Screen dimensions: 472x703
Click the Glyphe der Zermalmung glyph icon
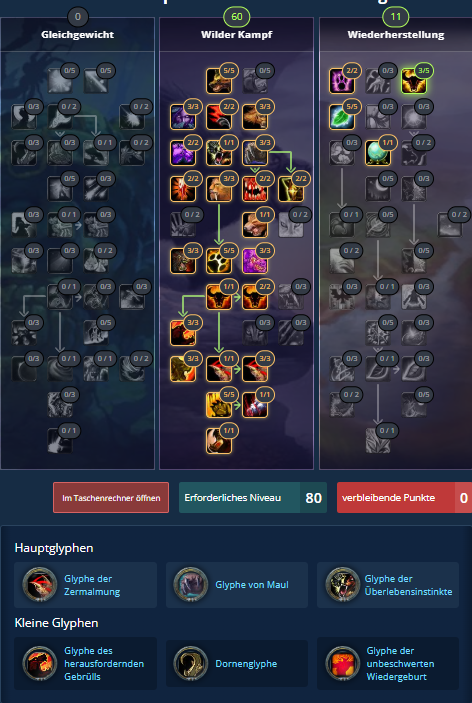40,585
